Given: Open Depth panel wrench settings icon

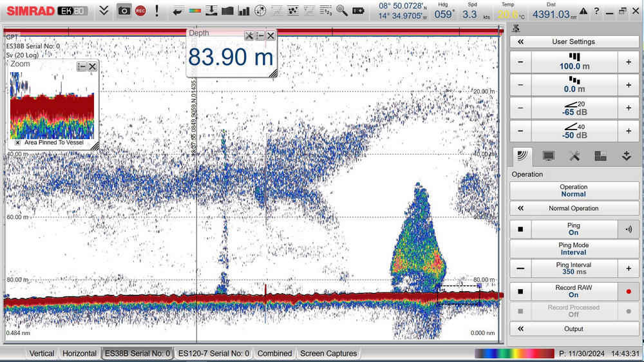Looking at the screenshot, I should 249,35.
